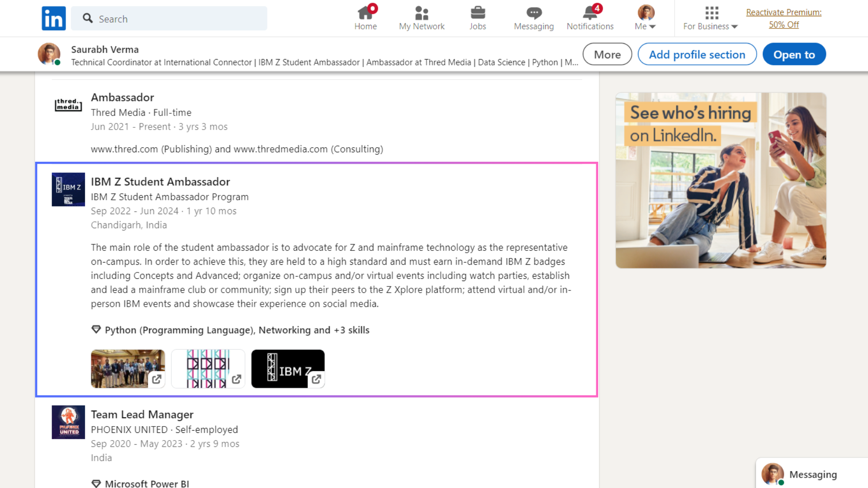
Task: Open the floating Messaging panel at bottom
Action: pyautogui.click(x=812, y=474)
